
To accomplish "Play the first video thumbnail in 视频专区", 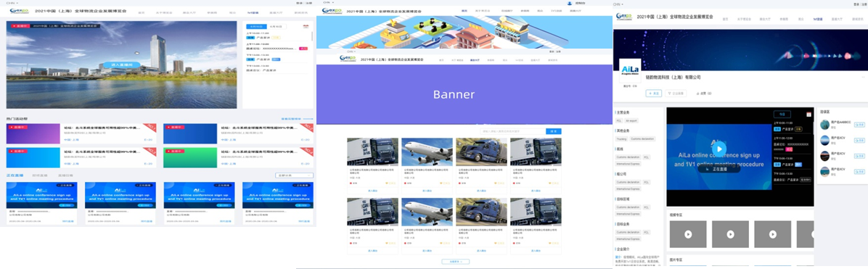I will pos(688,234).
